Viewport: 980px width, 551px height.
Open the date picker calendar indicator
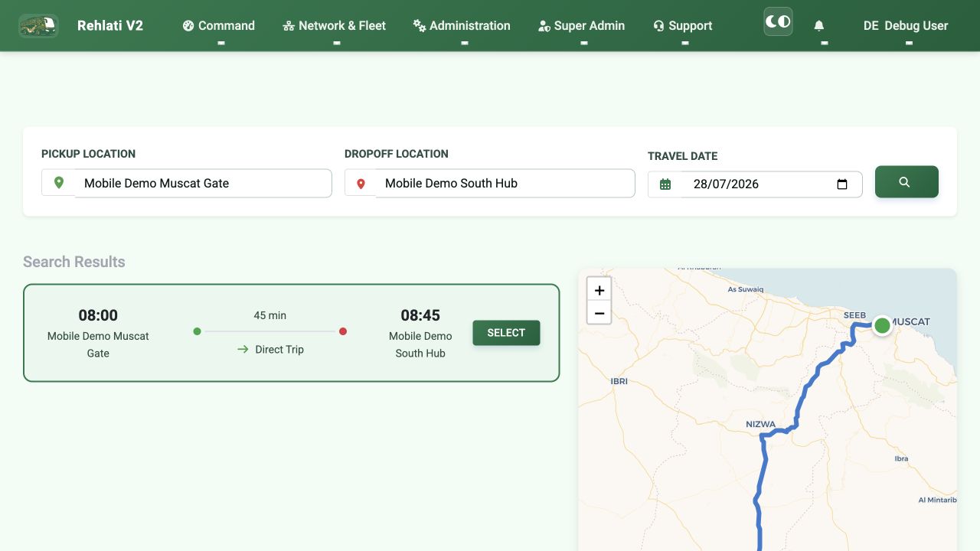842,184
